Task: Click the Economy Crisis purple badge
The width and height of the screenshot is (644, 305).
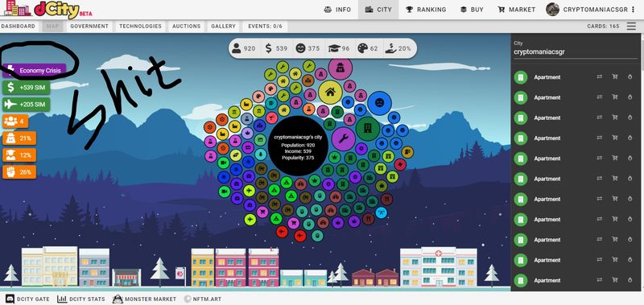Action: [x=35, y=71]
